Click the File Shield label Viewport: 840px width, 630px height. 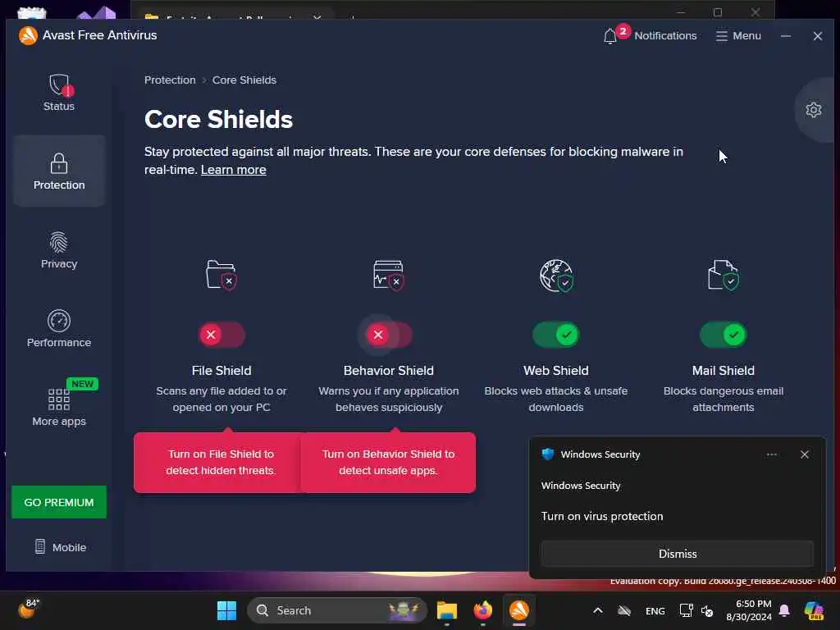221,370
